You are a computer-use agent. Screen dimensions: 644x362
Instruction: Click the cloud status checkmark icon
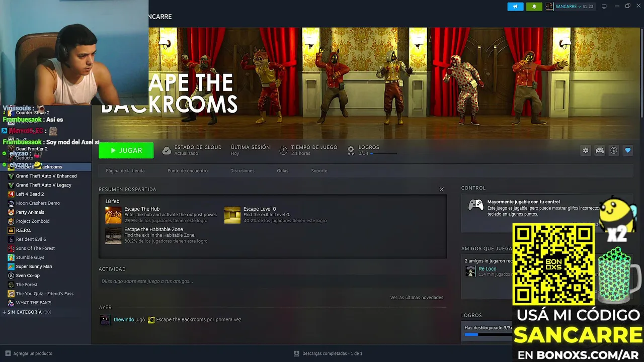[x=167, y=150]
